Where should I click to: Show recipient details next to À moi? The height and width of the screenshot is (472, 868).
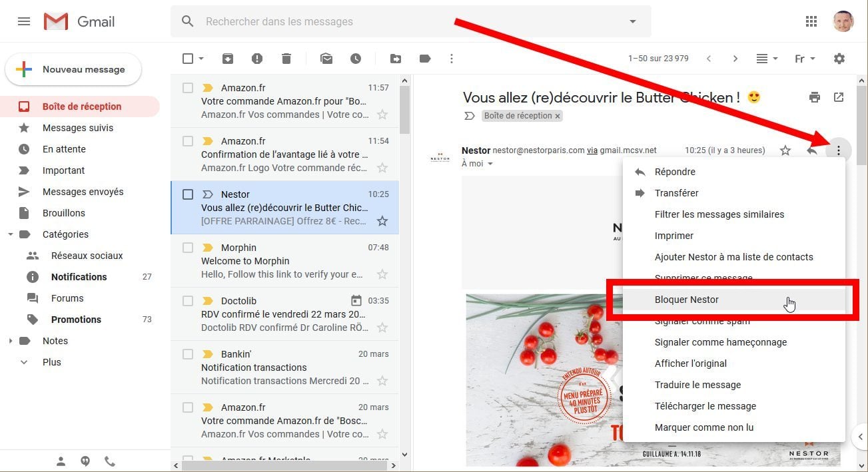490,164
